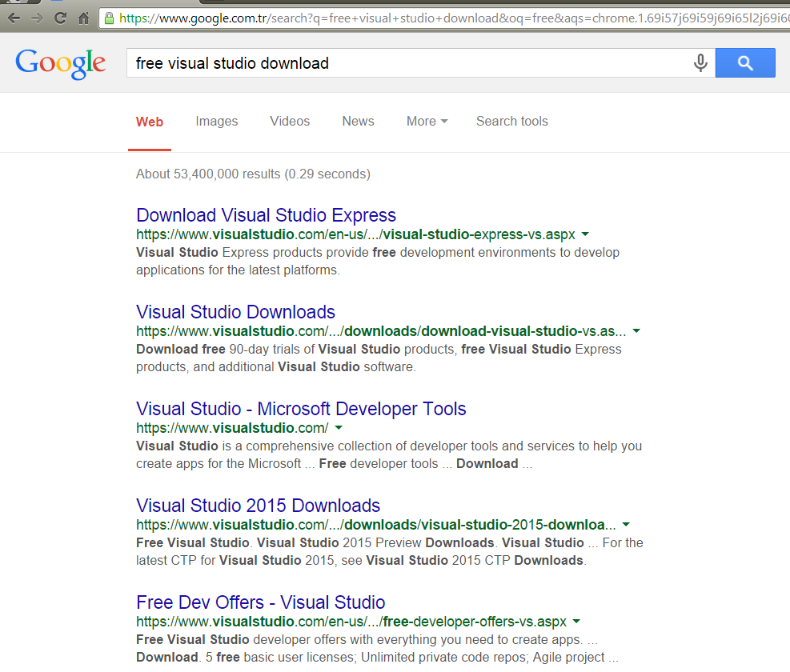Viewport: 790px width, 672px height.
Task: Click the green SSL padlock icon
Action: (109, 18)
